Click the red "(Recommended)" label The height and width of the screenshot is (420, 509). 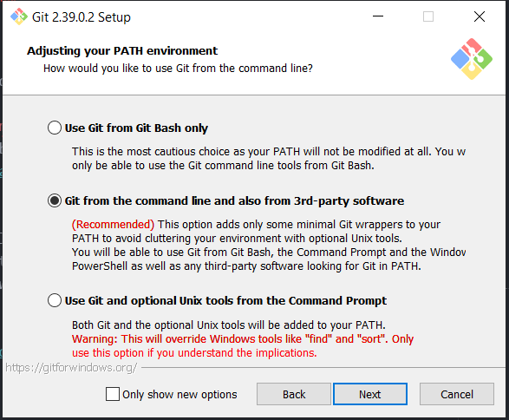click(113, 225)
